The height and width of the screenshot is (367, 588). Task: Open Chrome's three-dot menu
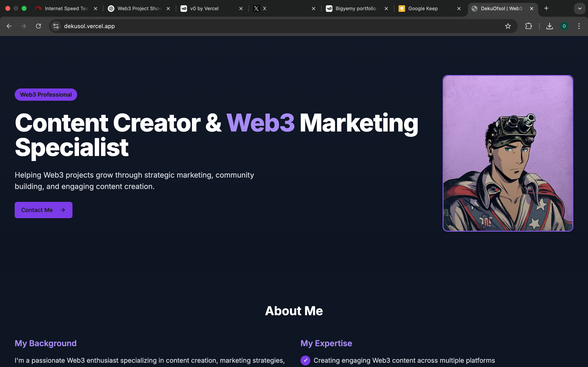coord(579,26)
